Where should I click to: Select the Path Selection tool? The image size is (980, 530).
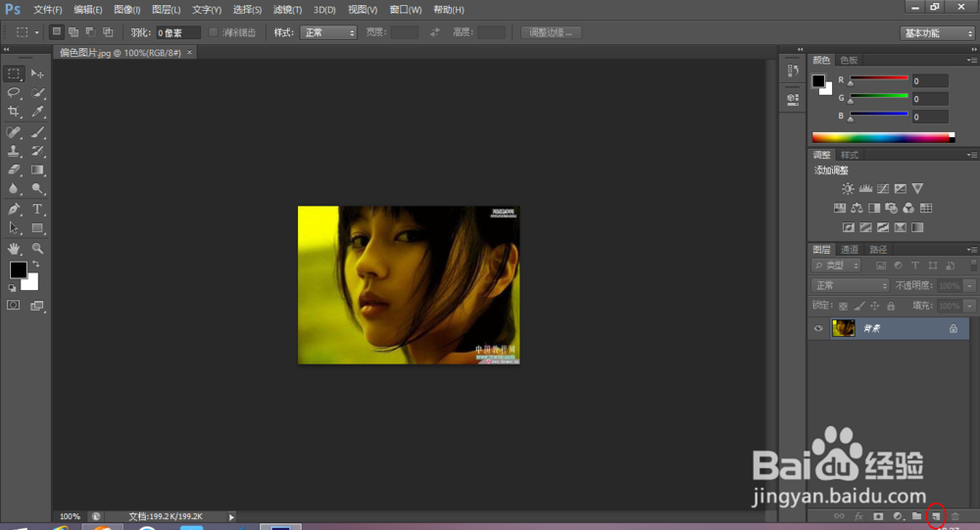tap(14, 228)
